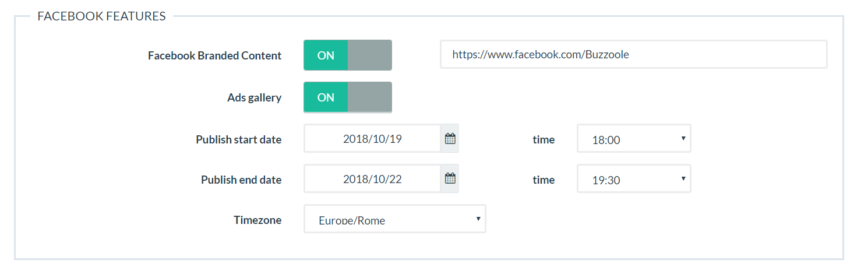This screenshot has height=270, width=868.
Task: Open the end time dropdown showing 19:30
Action: pyautogui.click(x=634, y=178)
